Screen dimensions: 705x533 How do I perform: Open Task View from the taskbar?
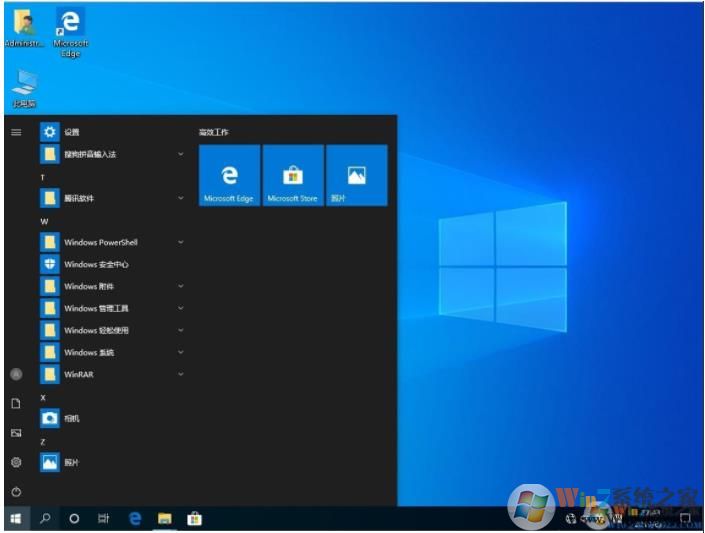(103, 519)
